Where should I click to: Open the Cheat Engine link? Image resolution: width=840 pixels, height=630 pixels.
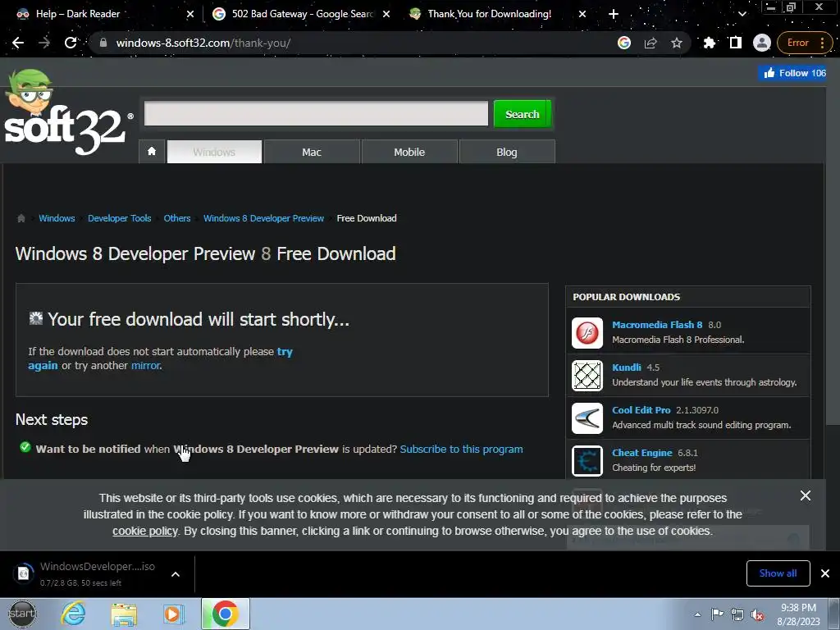point(641,453)
